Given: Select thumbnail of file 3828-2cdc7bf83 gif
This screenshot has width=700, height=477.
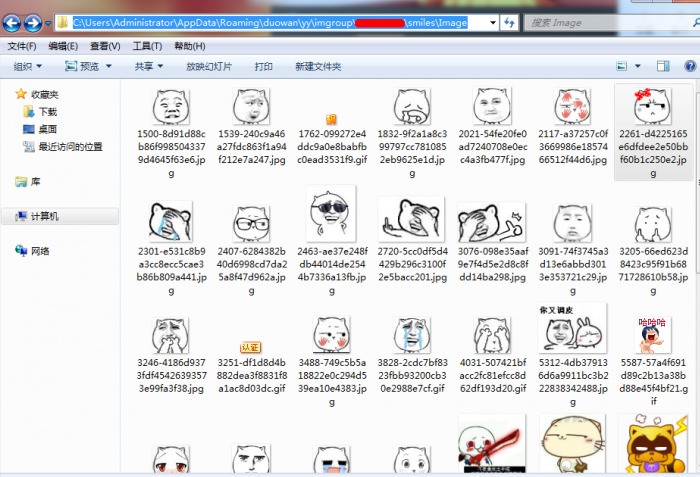Looking at the screenshot, I should (412, 335).
